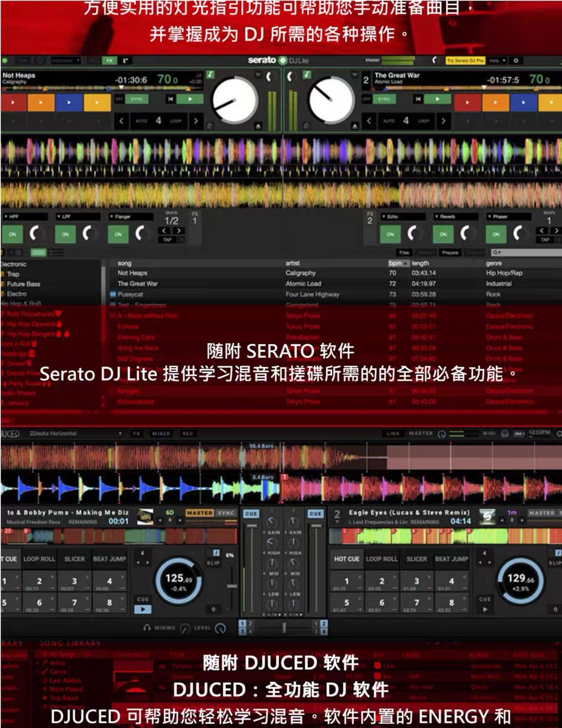Switch to the Prepare panel tab

(450, 252)
